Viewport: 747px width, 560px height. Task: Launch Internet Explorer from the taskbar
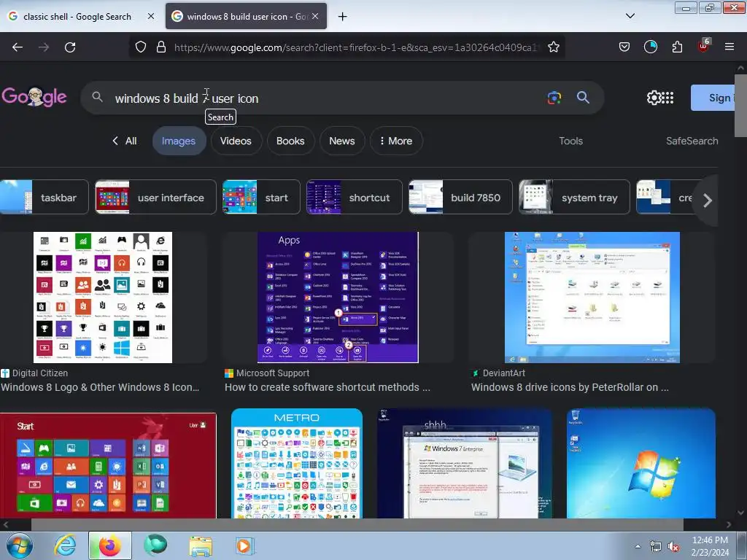pos(65,545)
